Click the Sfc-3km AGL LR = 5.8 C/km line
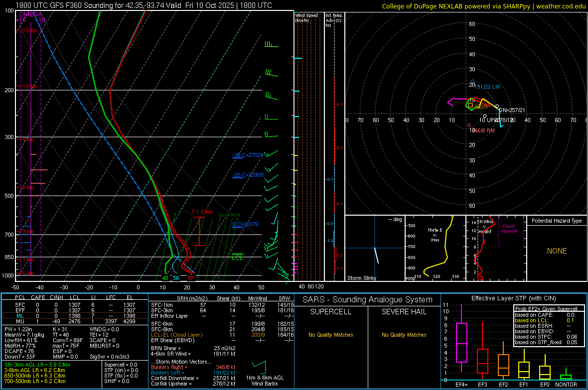Viewport: 588px width, 390px height. [37, 365]
